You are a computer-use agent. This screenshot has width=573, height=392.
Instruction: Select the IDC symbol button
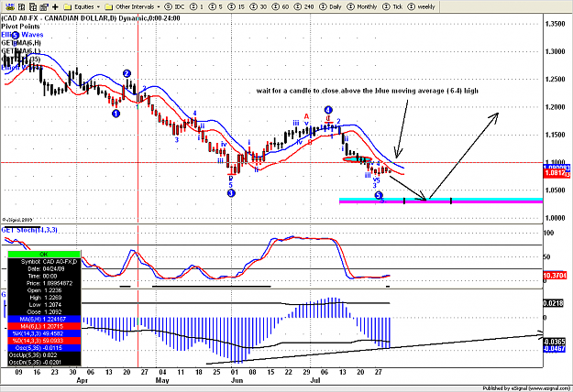click(x=175, y=6)
